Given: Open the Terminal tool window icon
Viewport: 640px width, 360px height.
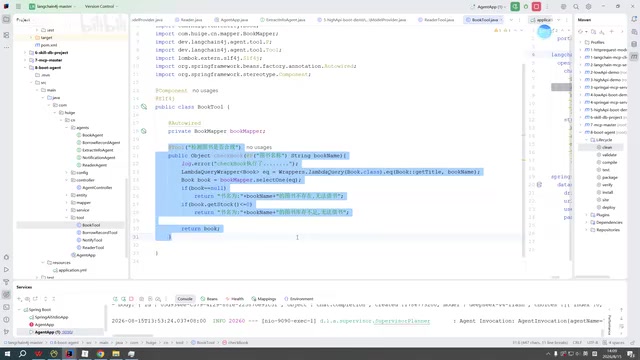Looking at the screenshot, I should (6, 307).
